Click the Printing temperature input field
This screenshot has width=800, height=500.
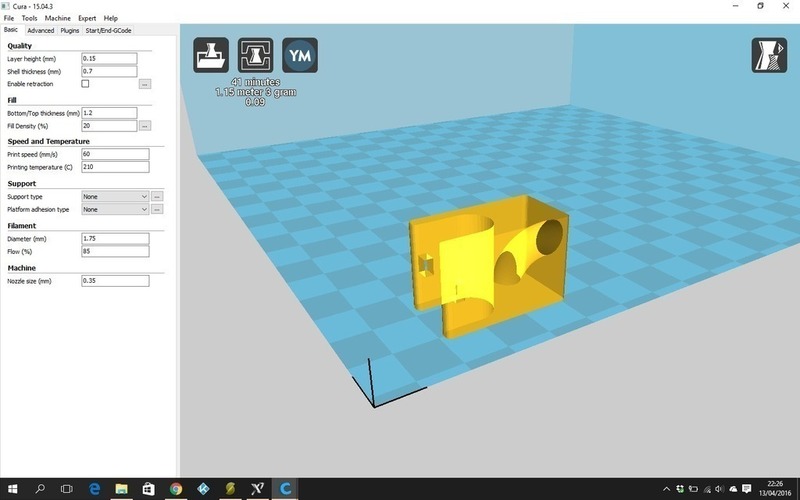point(115,167)
